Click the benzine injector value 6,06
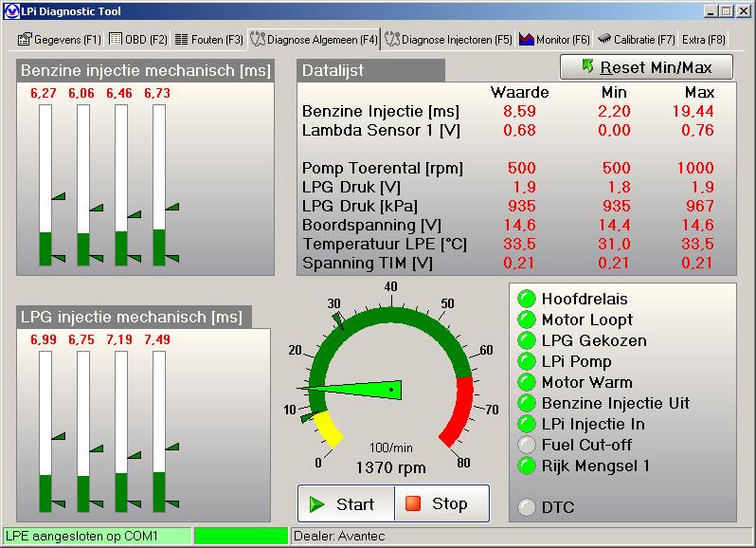 coord(81,93)
